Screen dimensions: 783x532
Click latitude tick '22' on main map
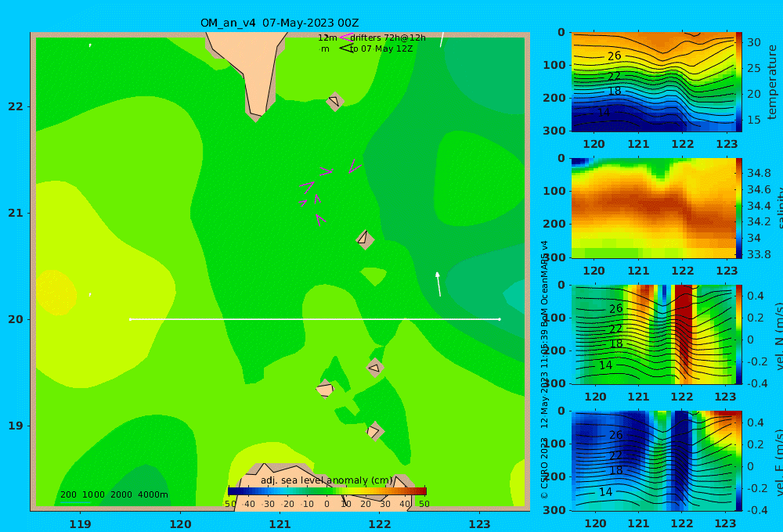pos(16,106)
